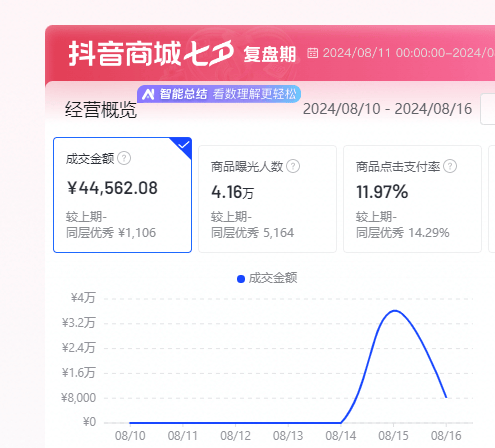Viewport: 495px width, 448px height.
Task: Click the 抖音商城七夕 banner title
Action: (x=151, y=53)
